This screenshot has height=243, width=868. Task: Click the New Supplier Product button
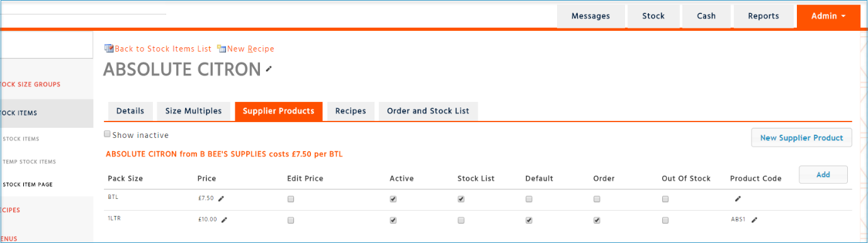801,138
